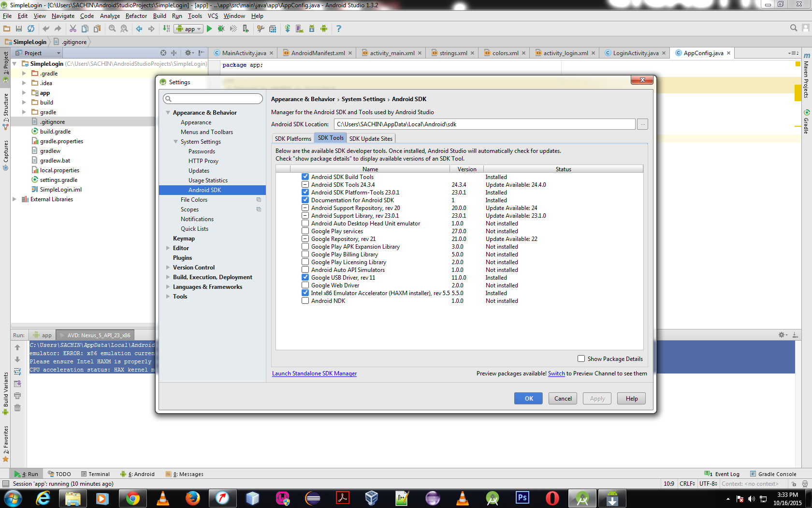Screen dimensions: 812x508
Task: Click the trash icon to clear Run output
Action: [x=17, y=408]
